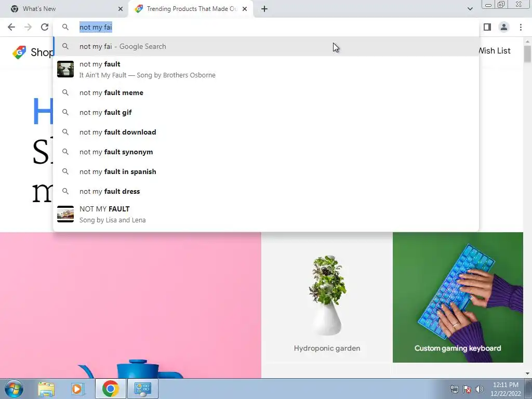
Task: Open Windows Explorer from the taskbar
Action: coord(46,389)
